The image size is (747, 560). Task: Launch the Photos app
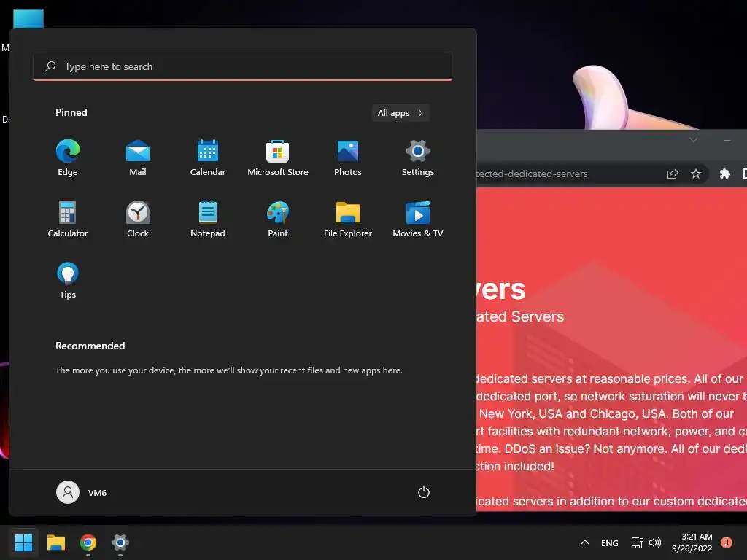(348, 158)
